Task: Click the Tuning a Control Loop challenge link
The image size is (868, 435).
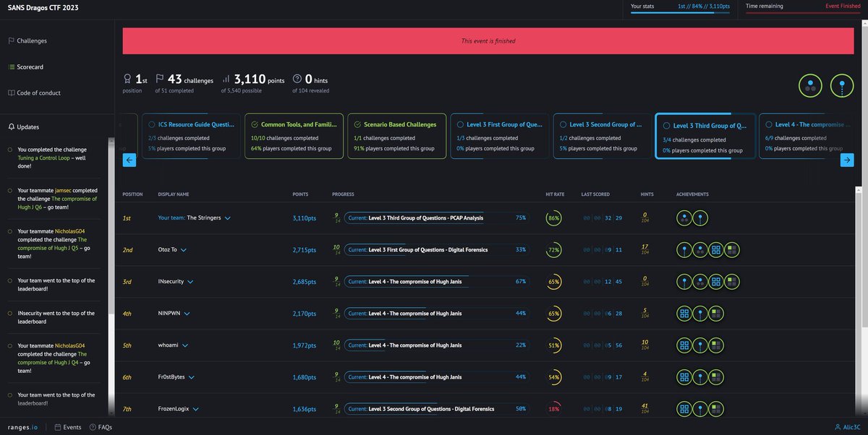Action: click(43, 158)
